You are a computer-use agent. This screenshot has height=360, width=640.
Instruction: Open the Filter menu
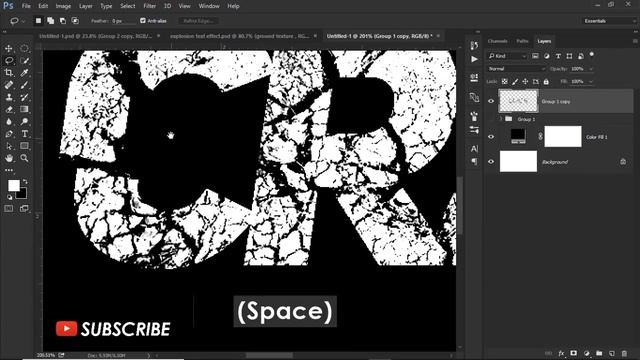149,6
